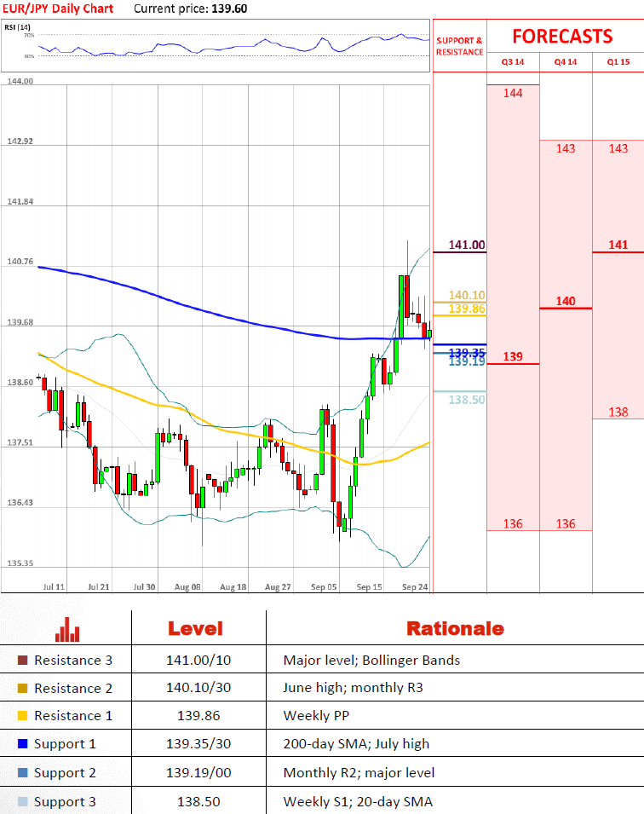The image size is (644, 814).
Task: Click the 136 low forecast in Q3 14
Action: point(513,524)
